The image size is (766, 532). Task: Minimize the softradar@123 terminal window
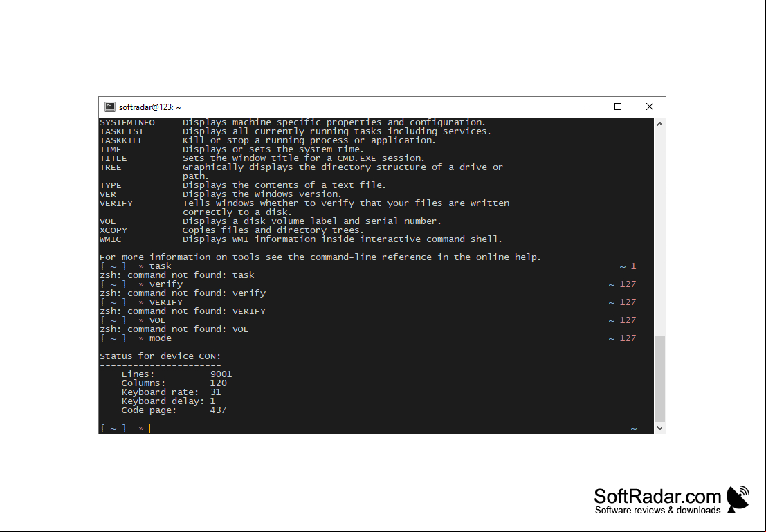point(587,107)
